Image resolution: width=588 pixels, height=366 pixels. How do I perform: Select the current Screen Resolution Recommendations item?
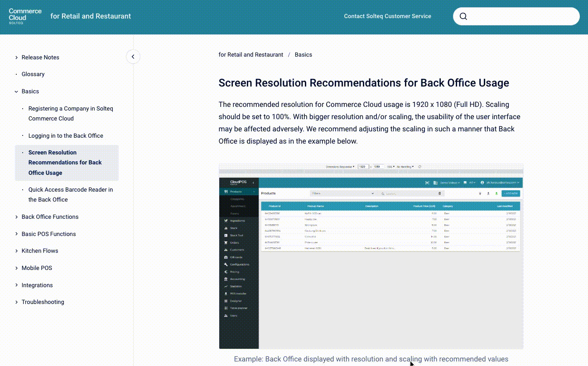click(x=65, y=163)
